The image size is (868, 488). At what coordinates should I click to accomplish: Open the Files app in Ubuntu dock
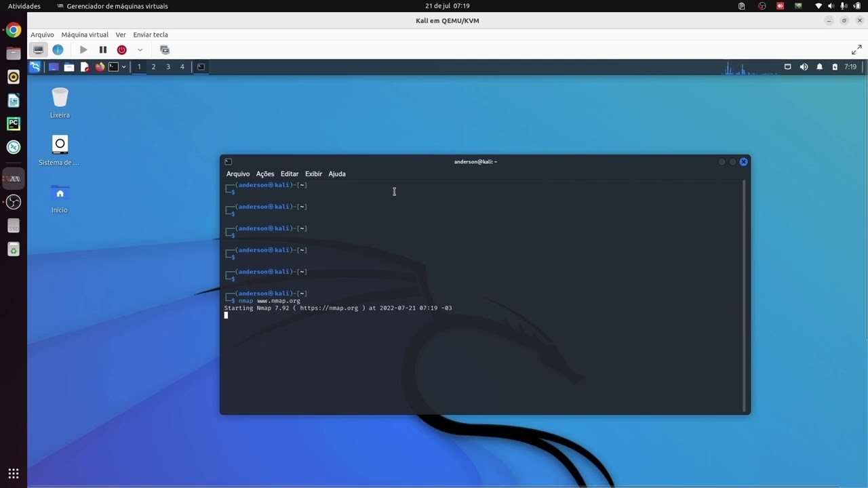14,54
